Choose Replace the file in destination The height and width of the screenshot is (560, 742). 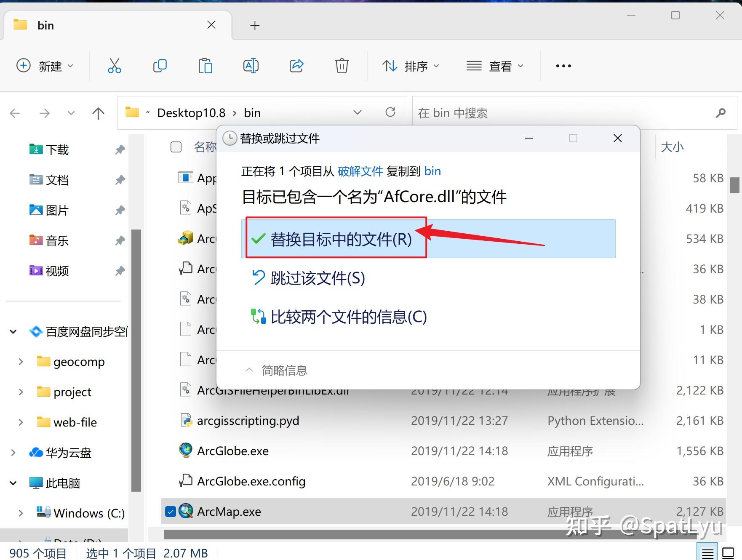click(428, 239)
